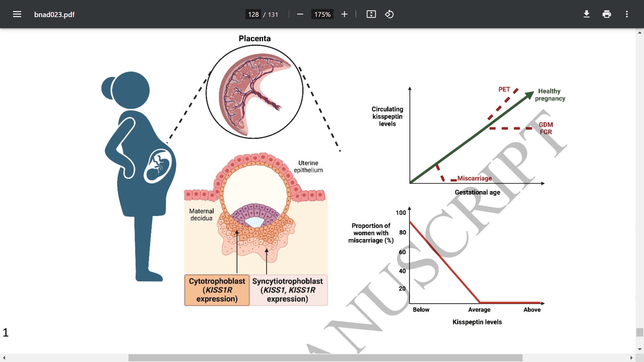
Task: Click the scroll down arrow
Action: pyautogui.click(x=640, y=349)
